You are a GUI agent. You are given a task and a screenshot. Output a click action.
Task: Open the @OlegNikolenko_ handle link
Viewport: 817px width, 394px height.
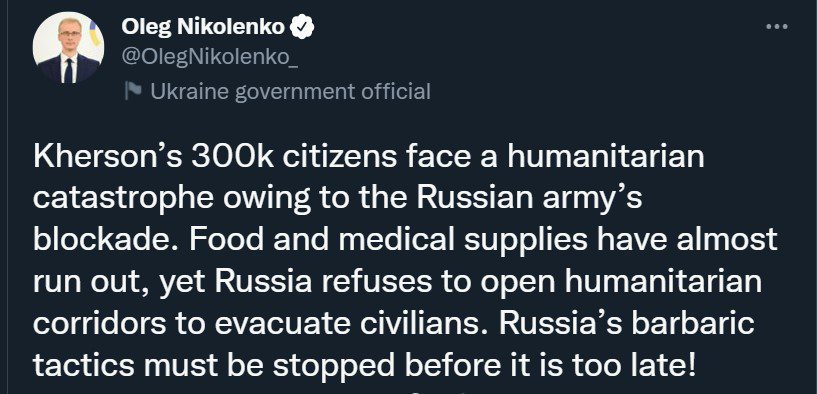click(x=209, y=57)
